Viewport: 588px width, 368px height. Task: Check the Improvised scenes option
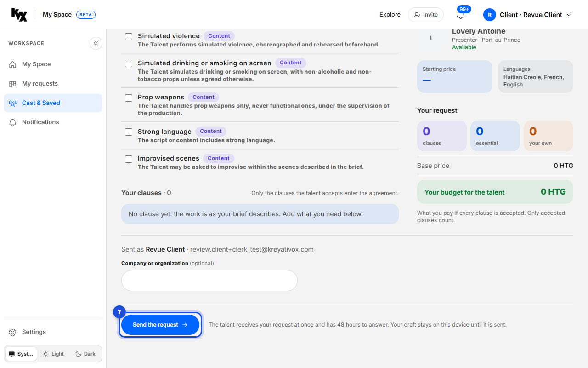pos(129,159)
